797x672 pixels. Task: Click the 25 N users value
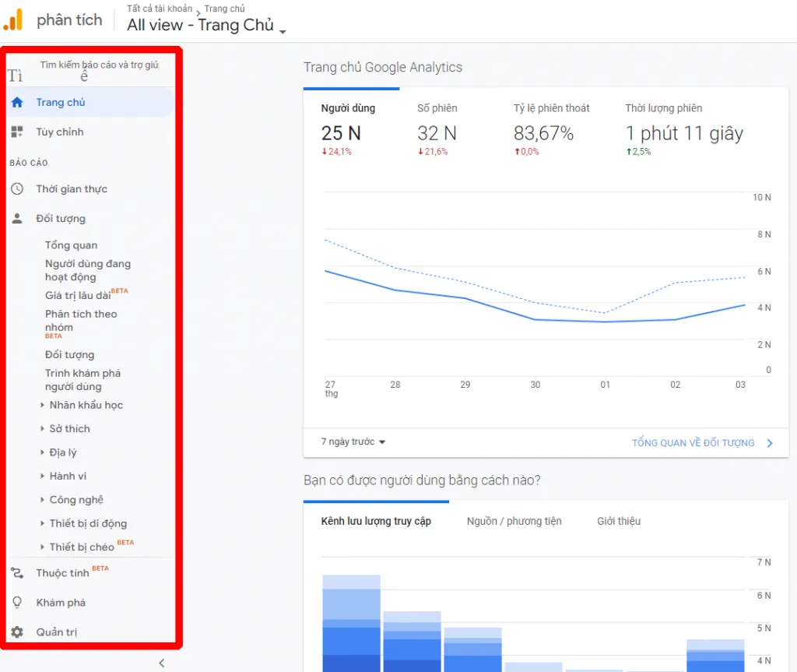[341, 133]
